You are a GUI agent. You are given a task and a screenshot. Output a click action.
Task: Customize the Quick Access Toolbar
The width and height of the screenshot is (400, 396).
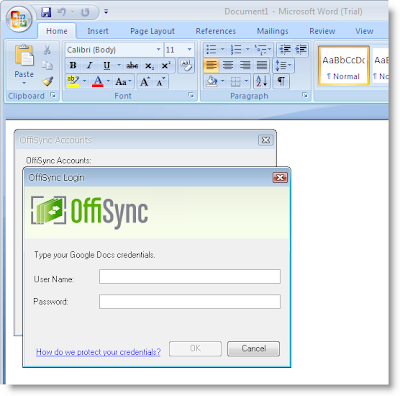106,12
